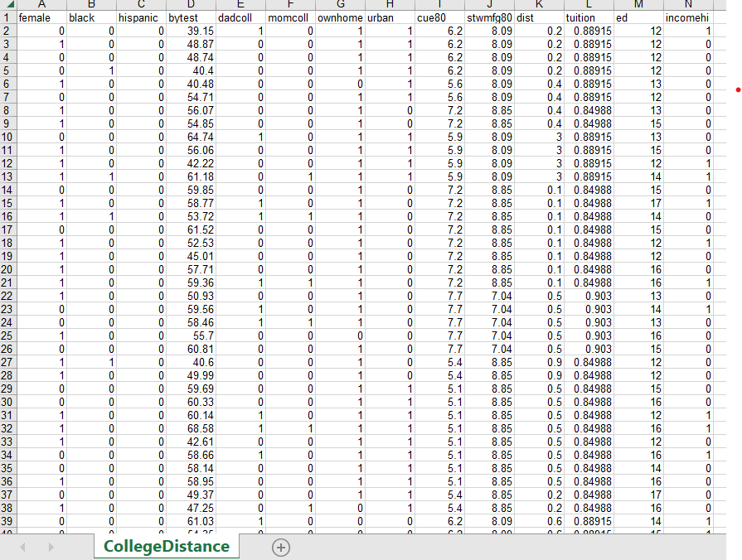Select column N header labeled incomehi
Image resolution: width=742 pixels, height=560 pixels.
tap(689, 7)
